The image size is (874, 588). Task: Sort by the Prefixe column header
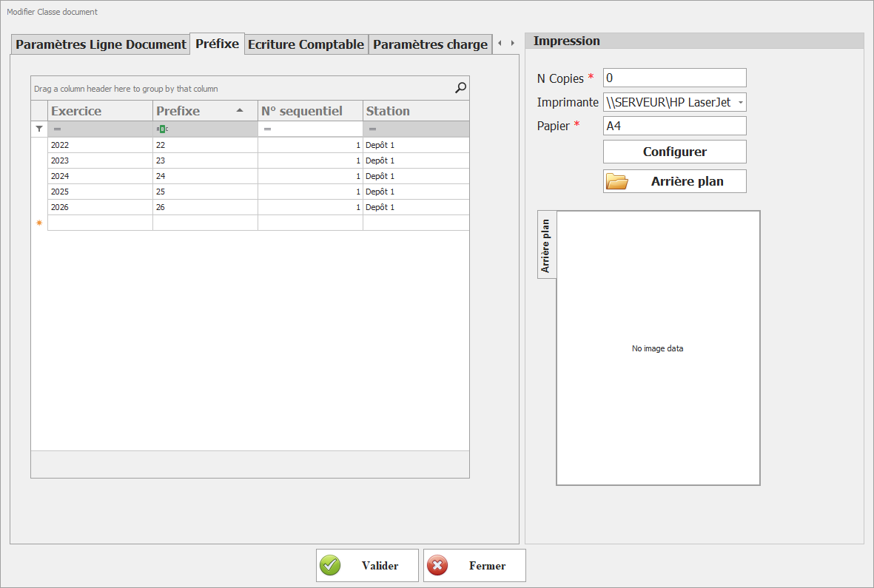pos(194,111)
